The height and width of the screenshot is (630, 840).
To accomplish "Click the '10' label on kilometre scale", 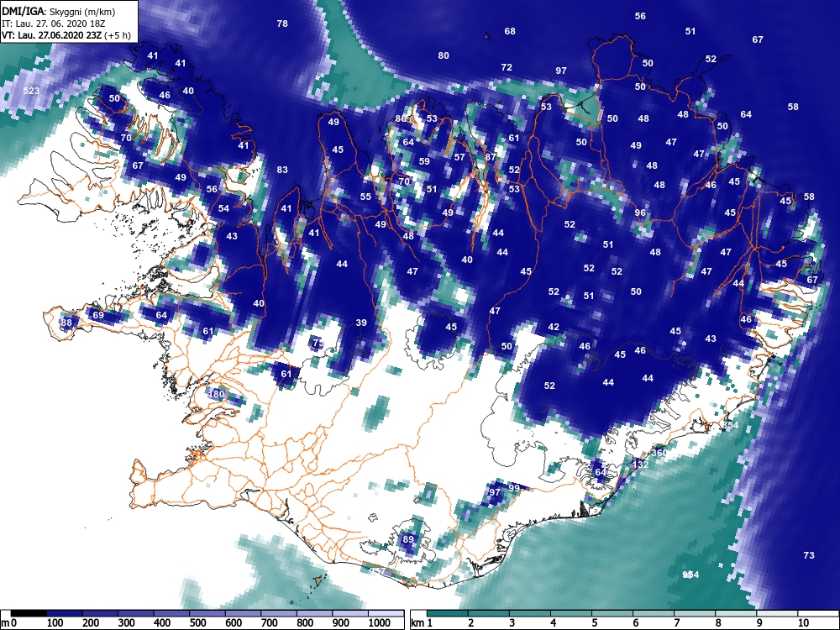I will pyautogui.click(x=803, y=622).
